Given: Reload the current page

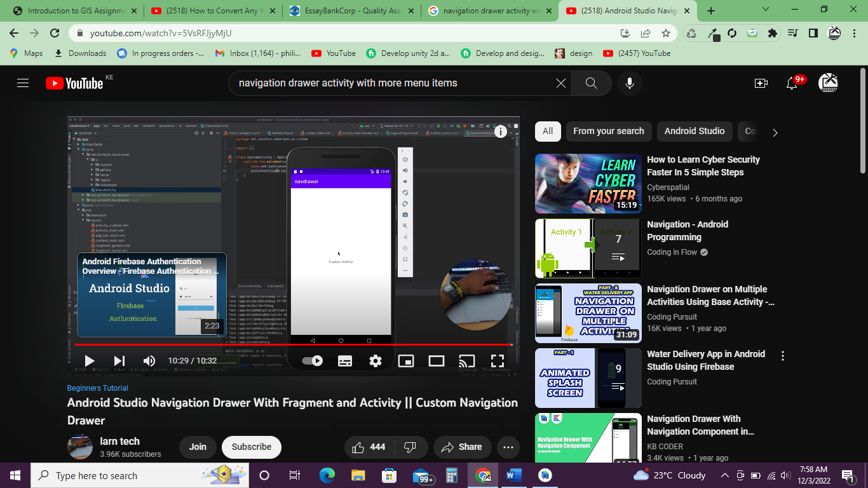Looking at the screenshot, I should click(55, 33).
